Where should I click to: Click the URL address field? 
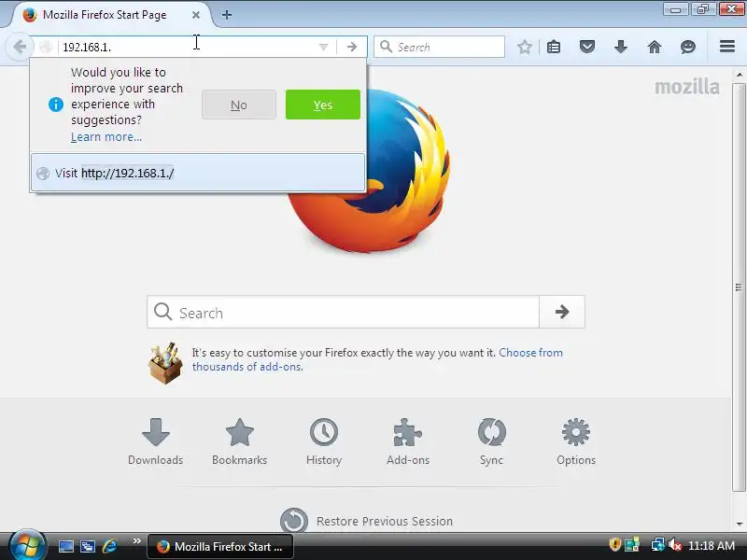click(189, 47)
